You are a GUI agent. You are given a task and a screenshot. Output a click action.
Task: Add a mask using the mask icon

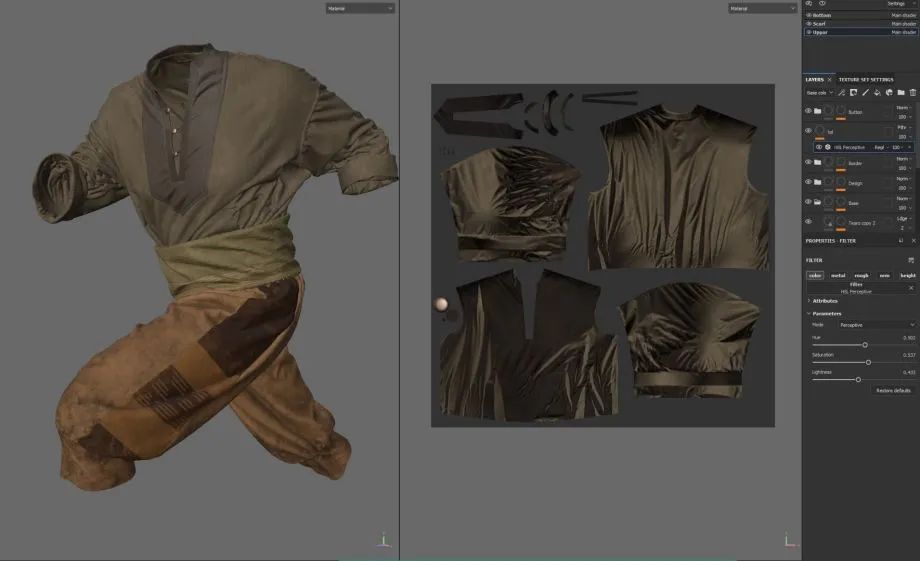[x=853, y=93]
